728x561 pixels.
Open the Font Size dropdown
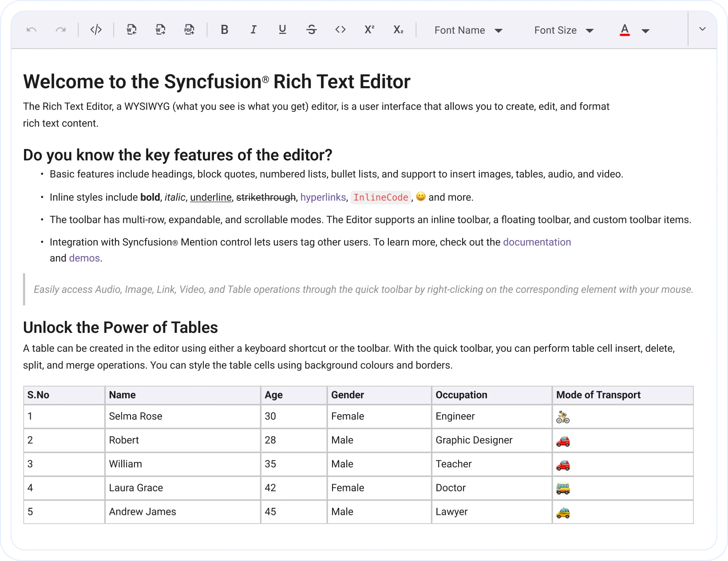[x=564, y=30]
